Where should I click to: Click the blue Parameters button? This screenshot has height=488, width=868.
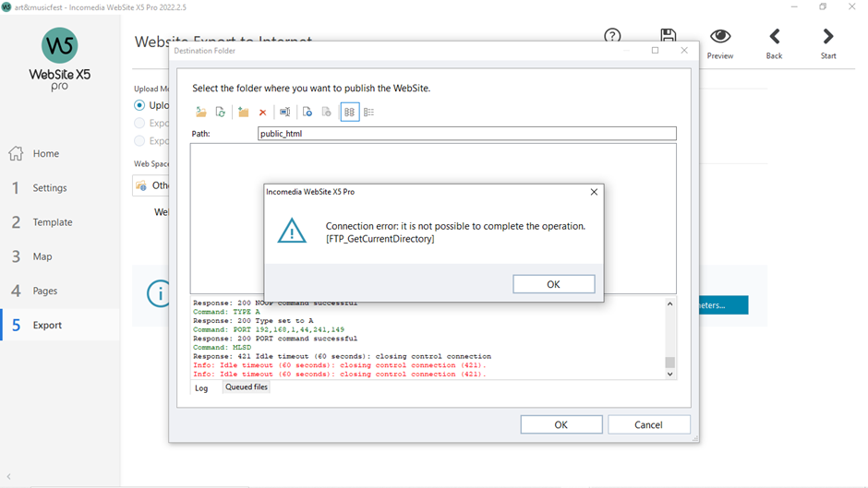724,304
